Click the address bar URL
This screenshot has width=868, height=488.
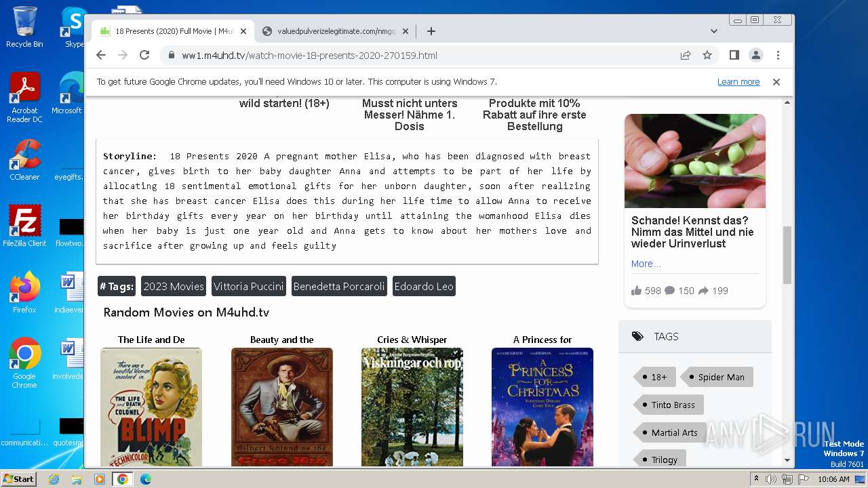(309, 56)
